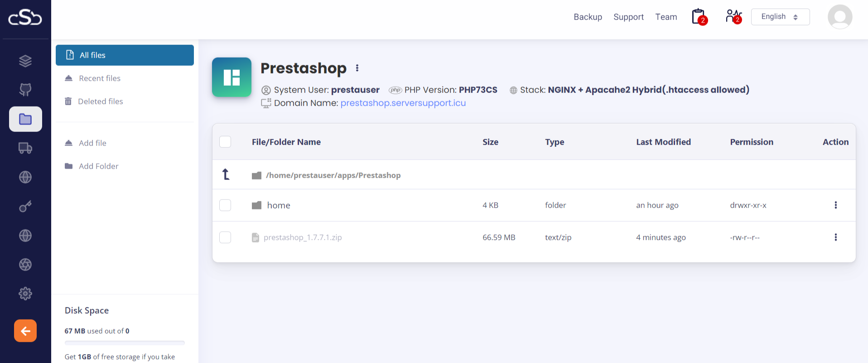Click Add Folder in the sidebar
The height and width of the screenshot is (363, 868).
[98, 166]
